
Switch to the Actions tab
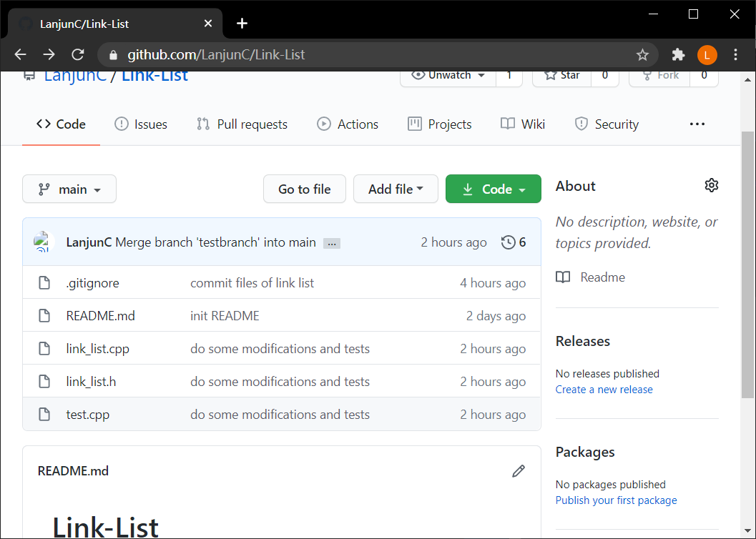(347, 124)
